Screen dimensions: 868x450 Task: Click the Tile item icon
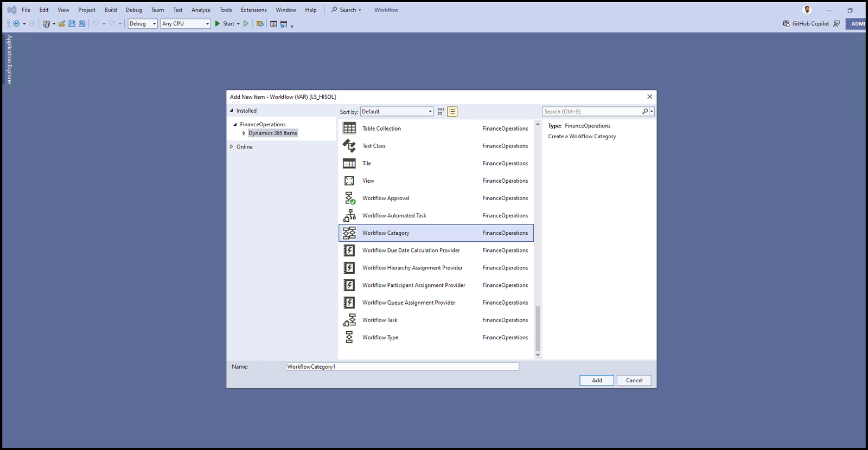349,163
